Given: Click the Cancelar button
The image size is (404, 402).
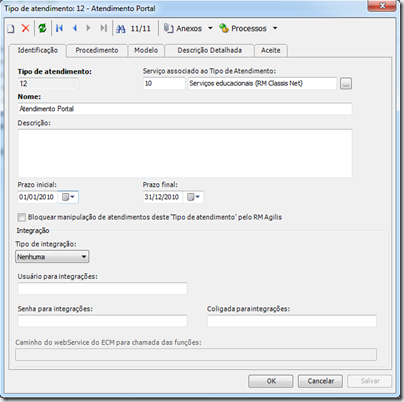Looking at the screenshot, I should [320, 381].
